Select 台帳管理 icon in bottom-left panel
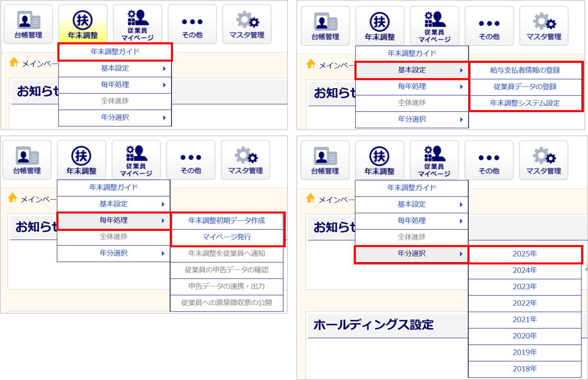 point(27,160)
